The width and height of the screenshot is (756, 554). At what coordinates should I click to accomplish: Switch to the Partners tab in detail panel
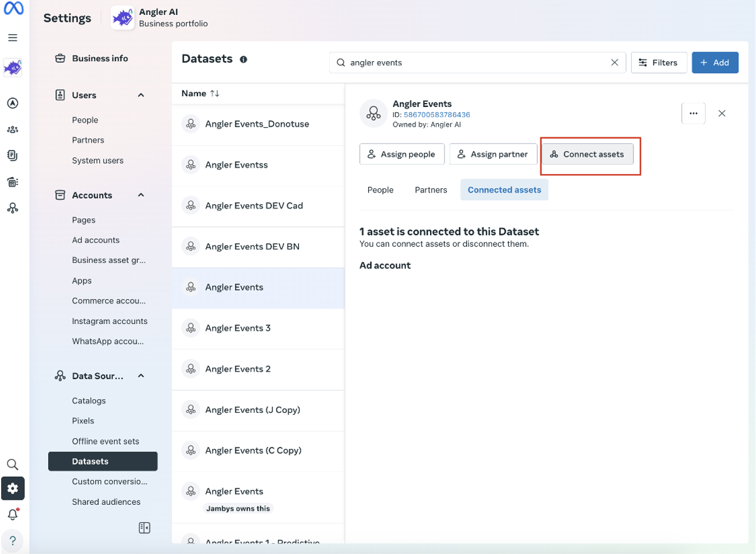431,190
